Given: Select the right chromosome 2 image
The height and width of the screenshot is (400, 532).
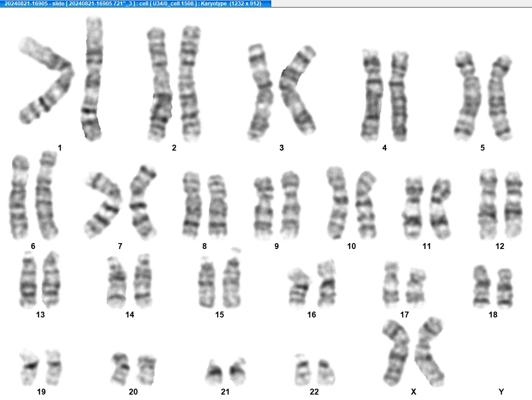Looking at the screenshot, I should [190, 83].
